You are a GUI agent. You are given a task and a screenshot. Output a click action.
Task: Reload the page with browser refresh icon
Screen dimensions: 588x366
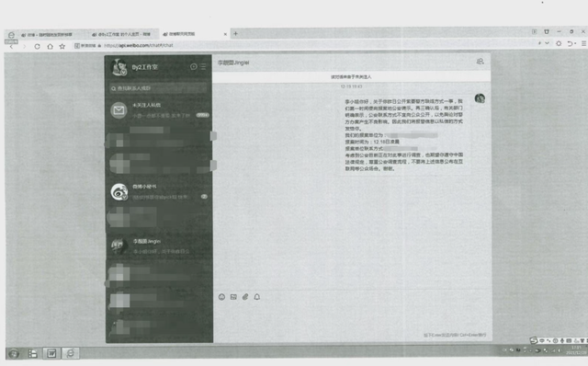(x=37, y=46)
